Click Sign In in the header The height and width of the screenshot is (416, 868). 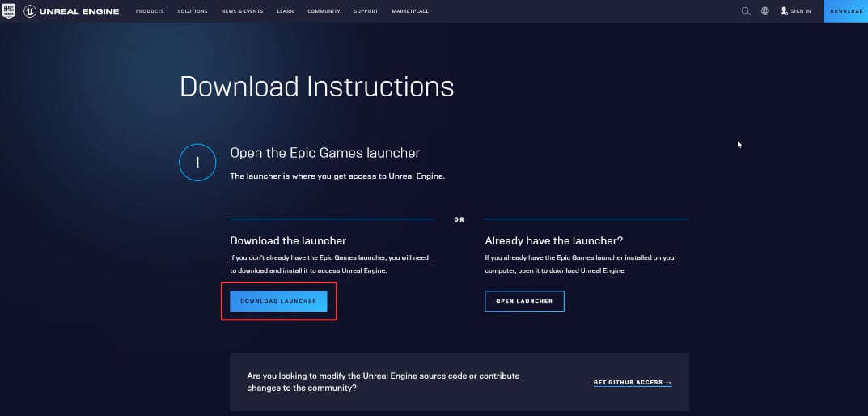click(796, 11)
